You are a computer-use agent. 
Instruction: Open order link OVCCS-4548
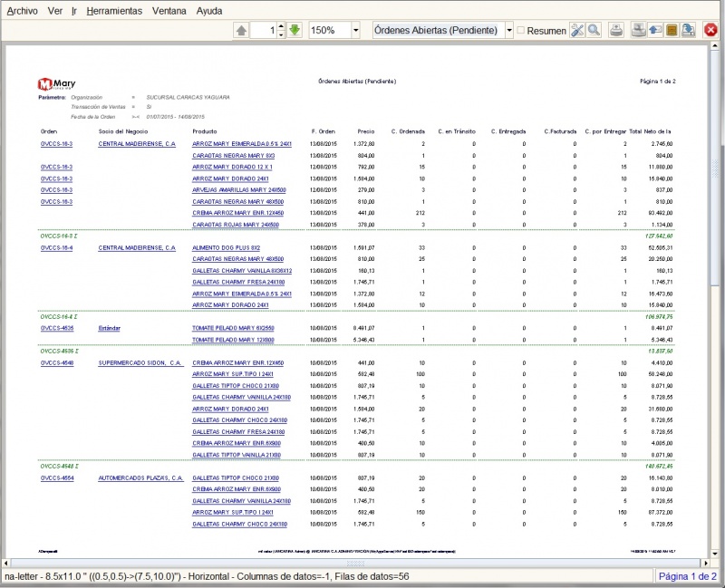pyautogui.click(x=57, y=363)
